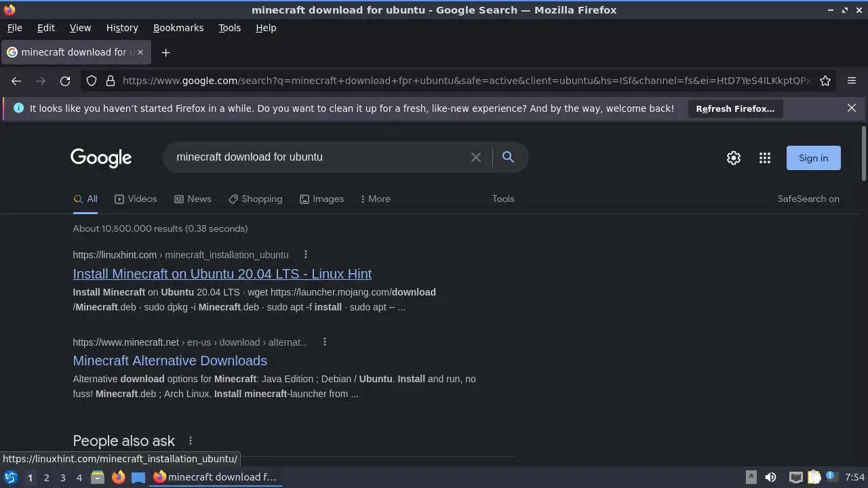The image size is (868, 488).
Task: Click show desktop icon in taskbar
Action: tap(138, 477)
